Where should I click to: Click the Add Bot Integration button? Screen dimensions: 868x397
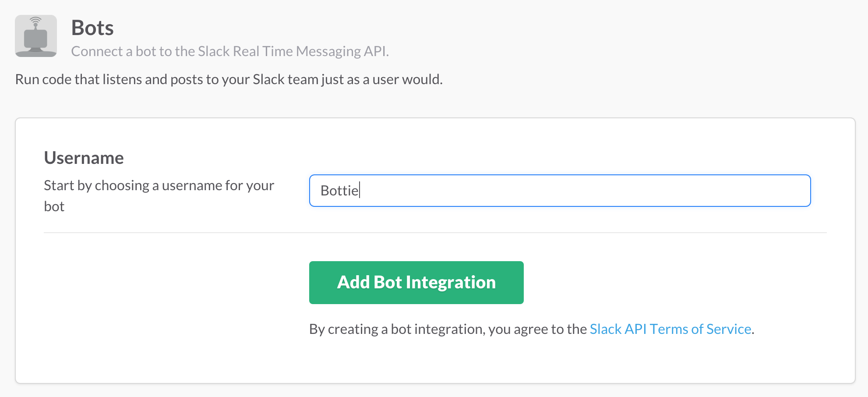tap(416, 283)
